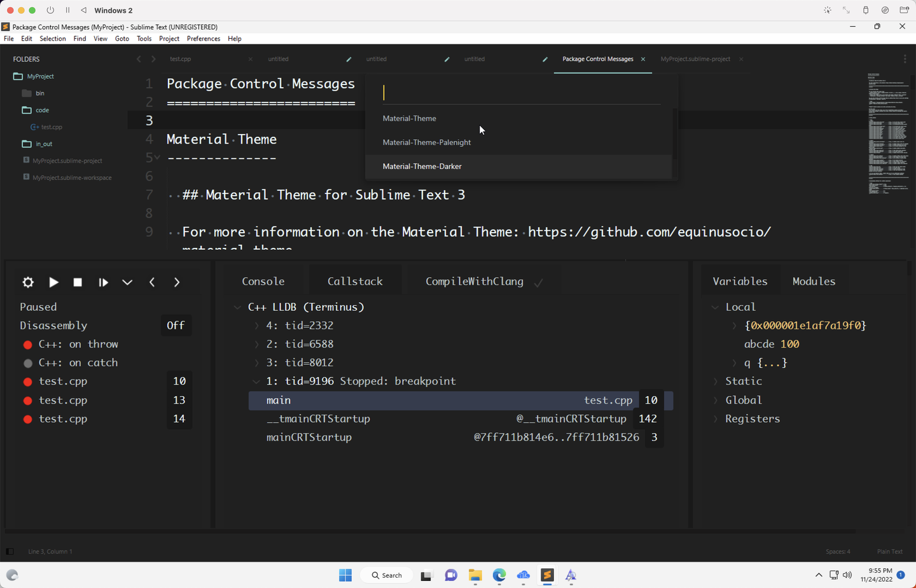The width and height of the screenshot is (916, 588).
Task: Select the Step Back (left chevron) debugger icon
Action: click(152, 282)
